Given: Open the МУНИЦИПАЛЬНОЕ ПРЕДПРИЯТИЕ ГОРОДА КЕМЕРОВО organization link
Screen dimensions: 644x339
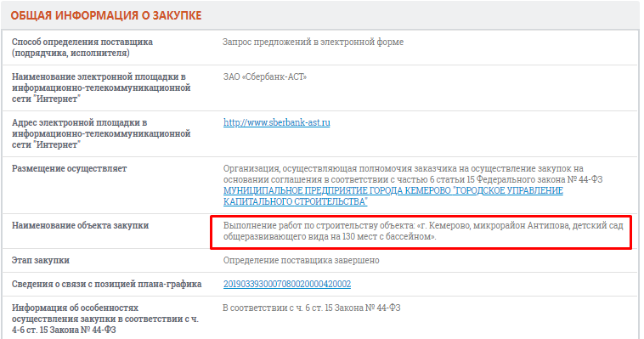Looking at the screenshot, I should click(x=393, y=196).
